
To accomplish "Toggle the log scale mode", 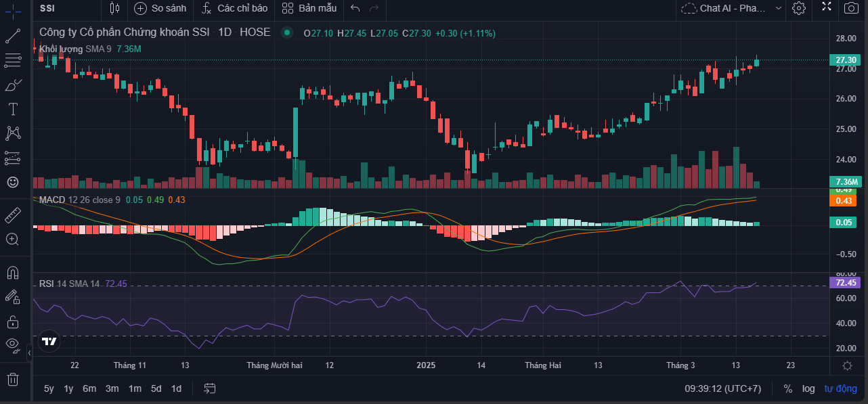I will coord(808,388).
